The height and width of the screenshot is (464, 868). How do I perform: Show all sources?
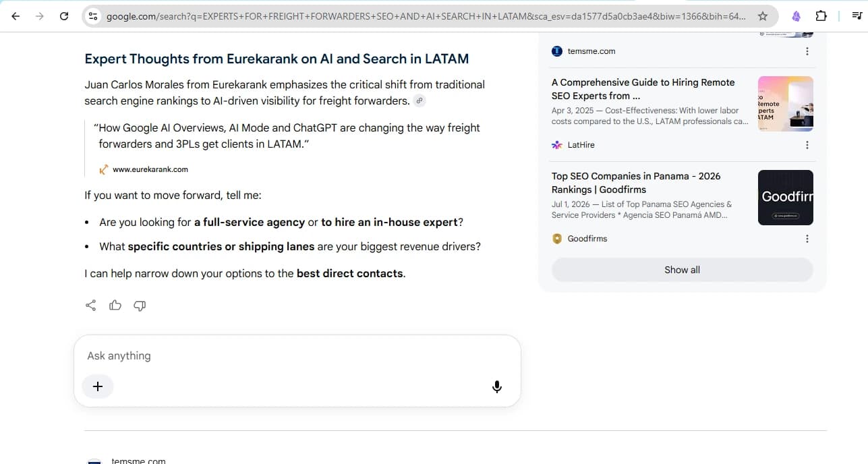pos(683,270)
